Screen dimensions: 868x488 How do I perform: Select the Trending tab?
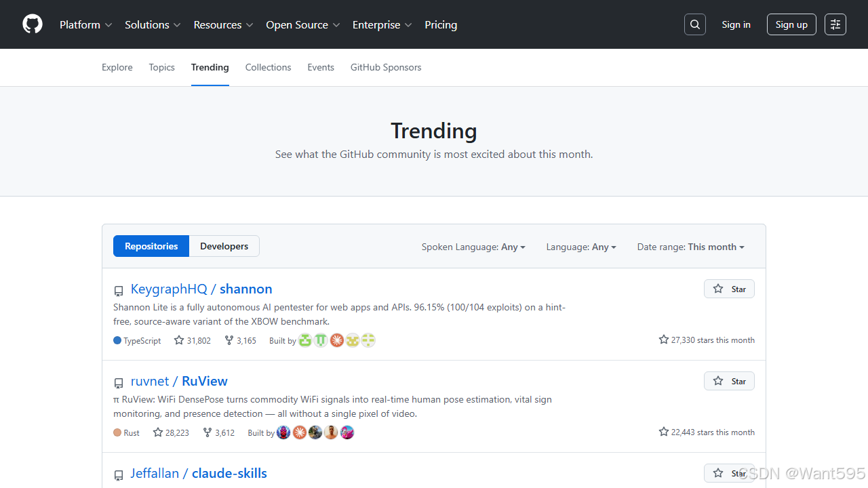click(x=210, y=67)
